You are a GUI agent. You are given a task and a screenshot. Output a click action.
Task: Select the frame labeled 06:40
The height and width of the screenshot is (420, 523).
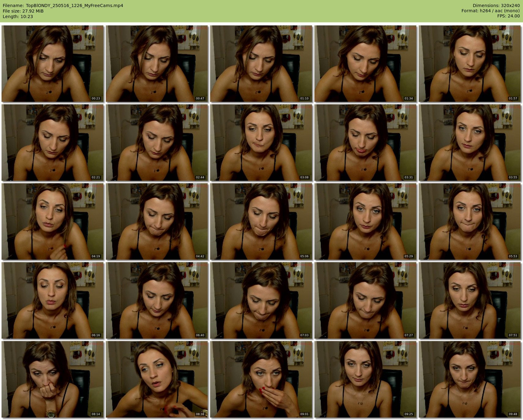157,300
